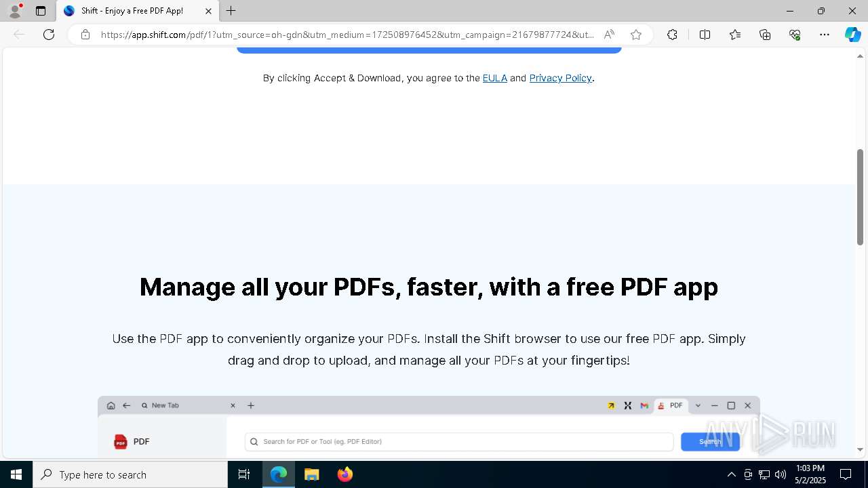Screen dimensions: 868x488
Task: Open the Windows Start menu
Action: tap(16, 474)
